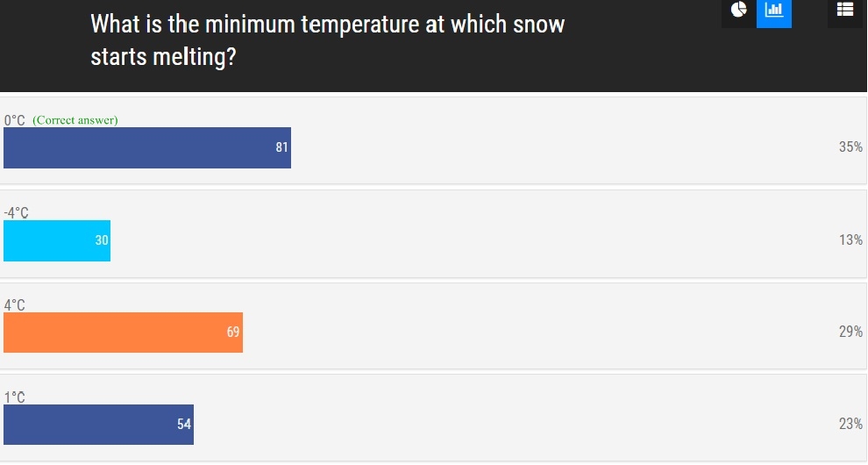Open the table list view icon
This screenshot has height=465, width=868.
coord(844,11)
